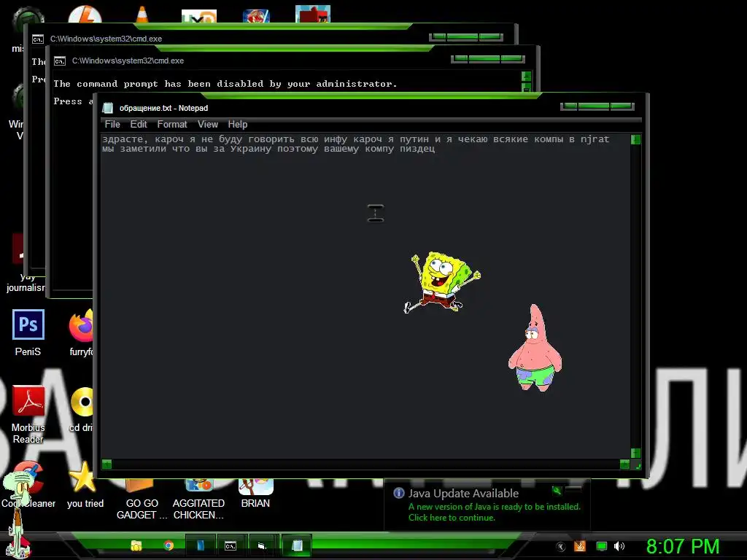747x560 pixels.
Task: Click the Java Update Available heading
Action: [x=463, y=494]
